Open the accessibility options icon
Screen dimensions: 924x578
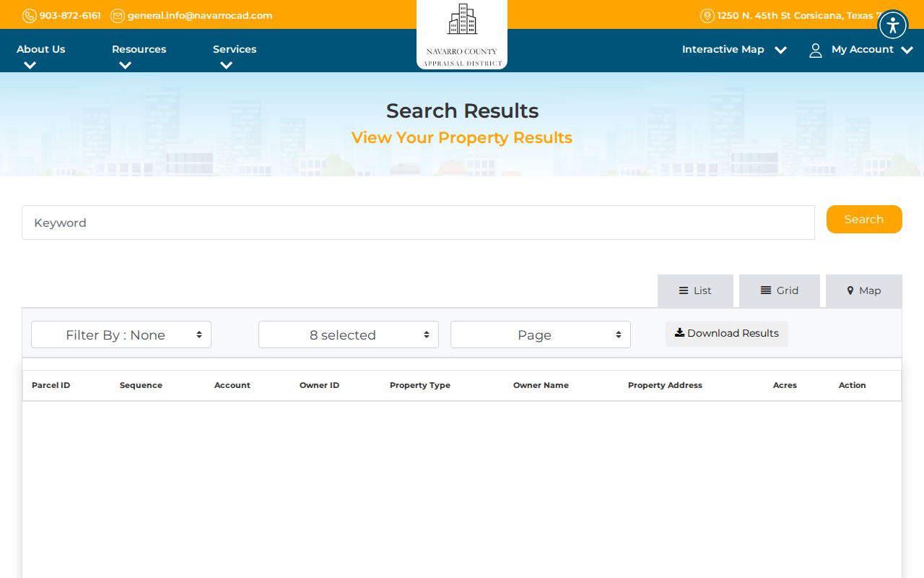click(893, 25)
